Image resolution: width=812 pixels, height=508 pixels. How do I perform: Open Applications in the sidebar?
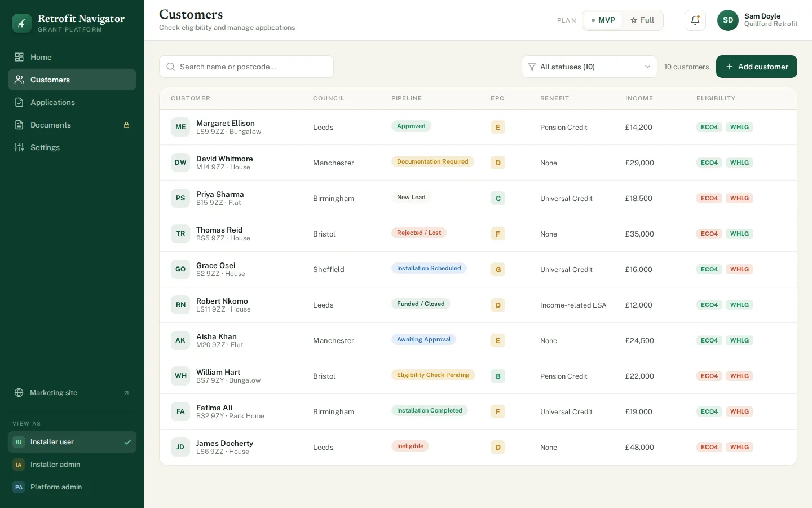pyautogui.click(x=72, y=102)
